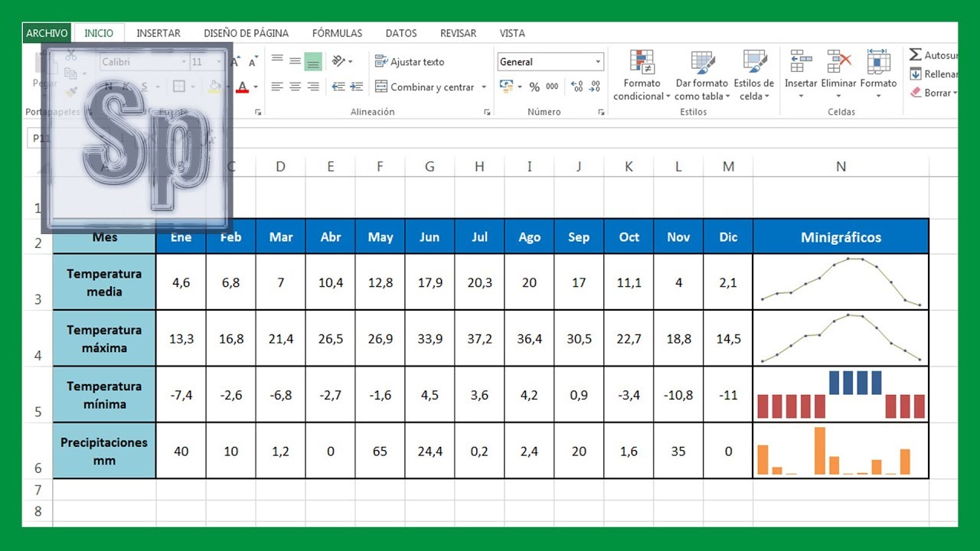Image resolution: width=980 pixels, height=551 pixels.
Task: Click the Insertar cells icon
Action: tap(801, 62)
